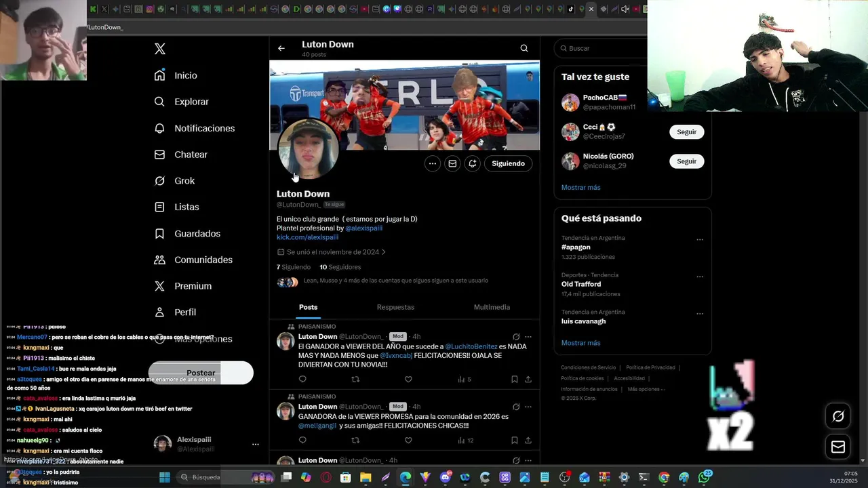Follow Nicolás (GORO) with the Seguir button
This screenshot has height=488, width=868.
(686, 161)
